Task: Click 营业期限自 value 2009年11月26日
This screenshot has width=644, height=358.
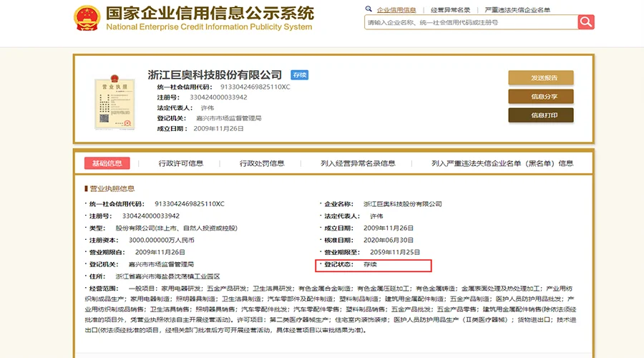Action: click(160, 252)
